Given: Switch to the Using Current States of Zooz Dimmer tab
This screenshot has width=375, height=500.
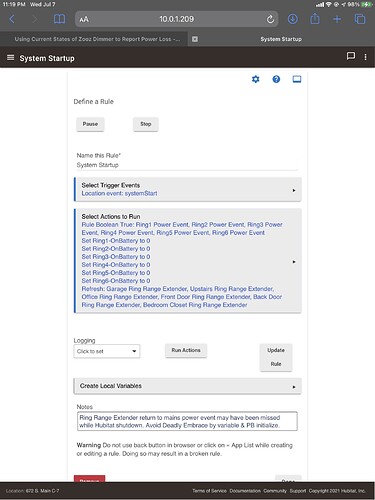Looking at the screenshot, I should [x=97, y=39].
